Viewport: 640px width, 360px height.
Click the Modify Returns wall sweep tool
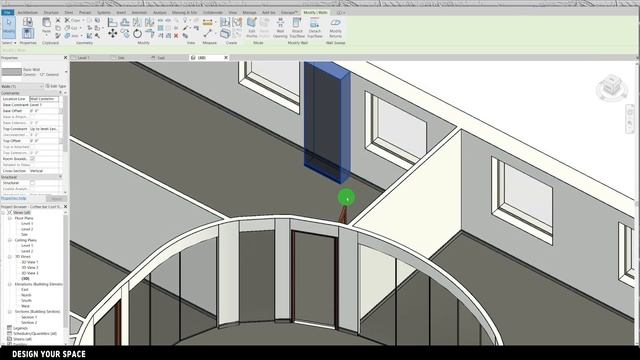pyautogui.click(x=336, y=28)
